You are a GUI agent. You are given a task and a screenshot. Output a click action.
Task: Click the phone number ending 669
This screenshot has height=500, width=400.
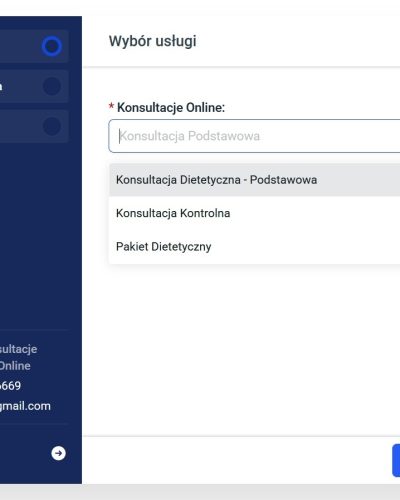[10, 386]
